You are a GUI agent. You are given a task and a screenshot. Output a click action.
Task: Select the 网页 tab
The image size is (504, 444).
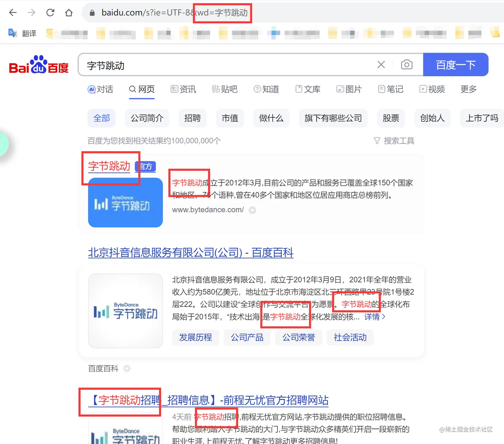pyautogui.click(x=142, y=89)
